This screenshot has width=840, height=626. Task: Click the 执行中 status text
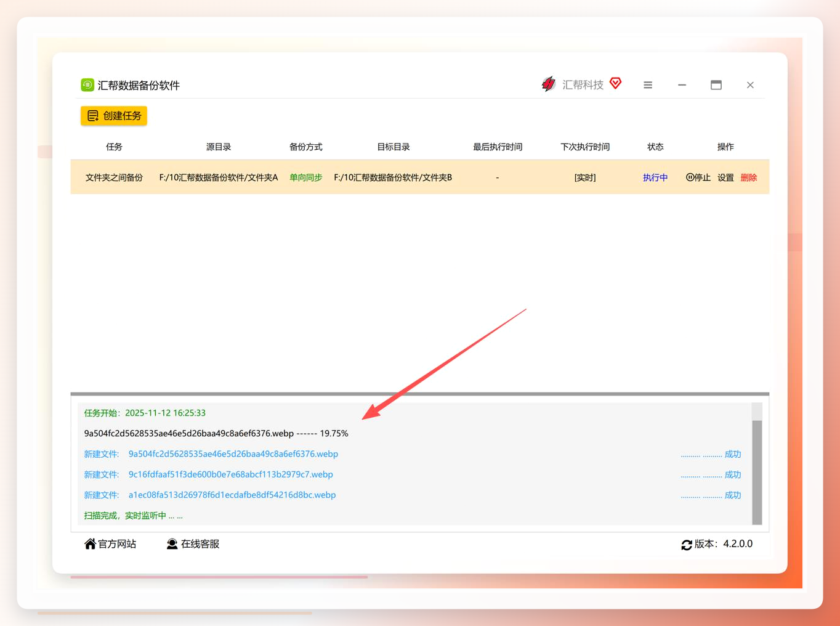655,177
